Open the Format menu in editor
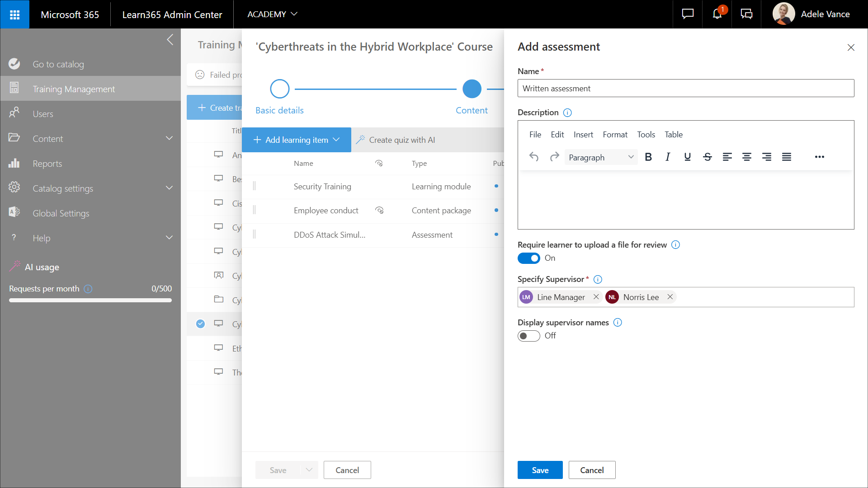 tap(615, 135)
